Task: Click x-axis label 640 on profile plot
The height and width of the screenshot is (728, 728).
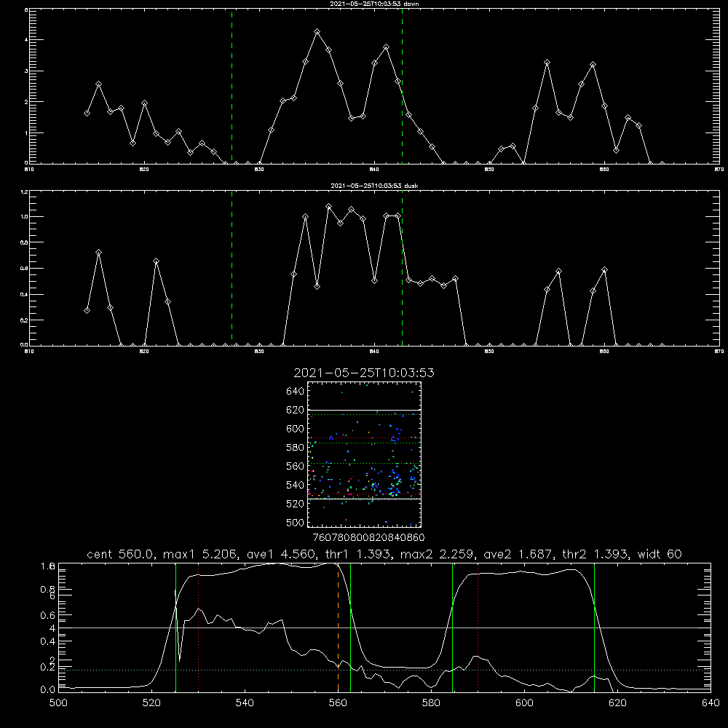Action: click(x=711, y=703)
